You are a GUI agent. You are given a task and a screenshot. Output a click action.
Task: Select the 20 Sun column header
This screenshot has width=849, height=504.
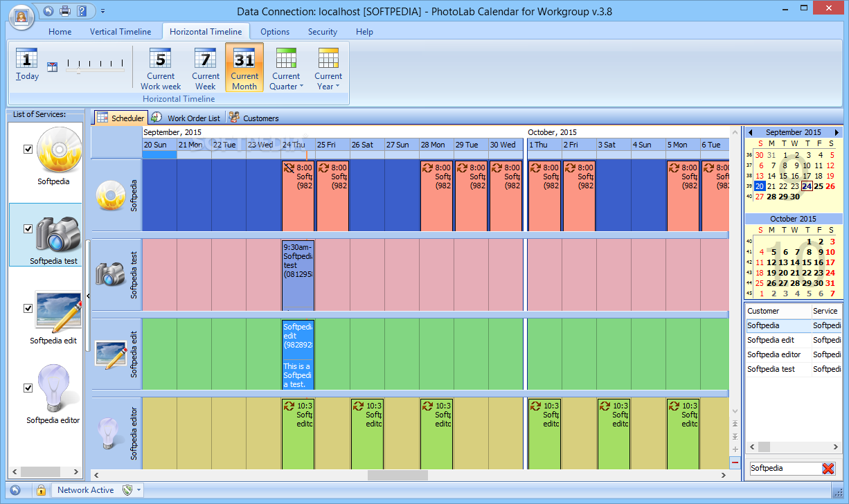(x=159, y=145)
